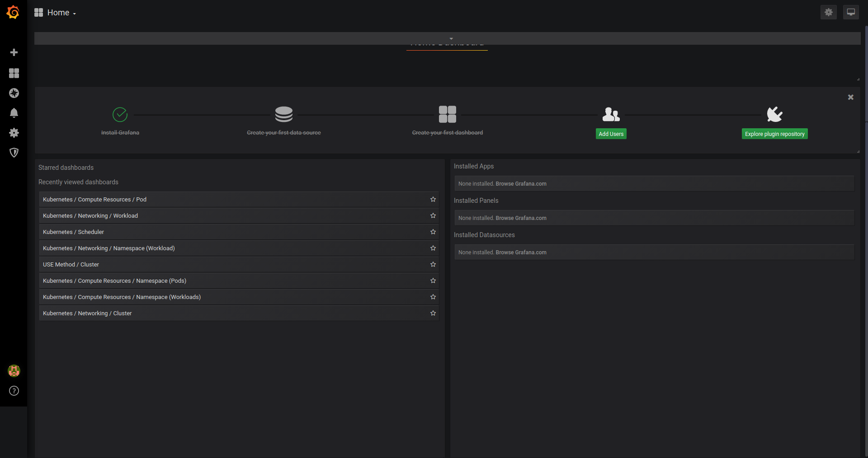
Task: Click Explore plugin repository button
Action: pos(775,134)
